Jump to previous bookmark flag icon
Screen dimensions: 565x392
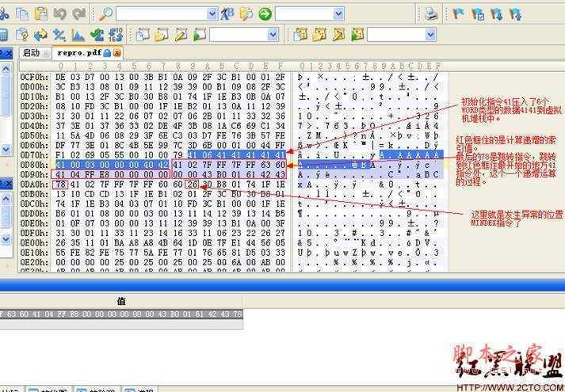516,14
